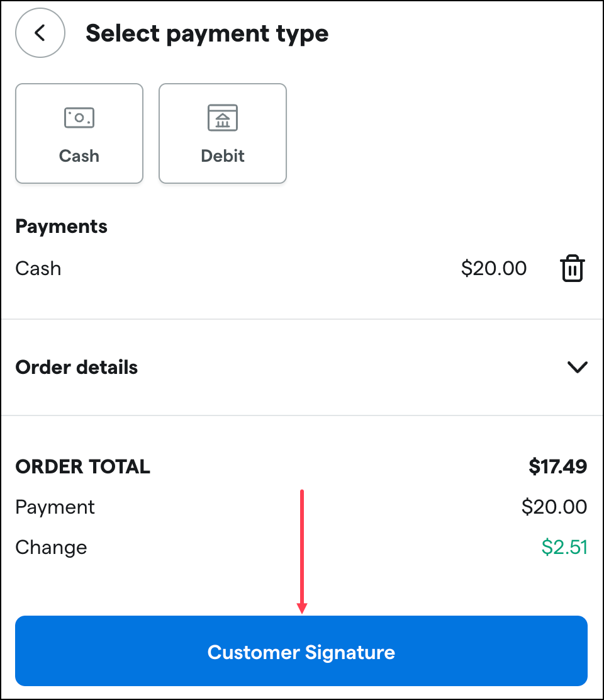Click the blue Customer Signature bar

[x=301, y=652]
